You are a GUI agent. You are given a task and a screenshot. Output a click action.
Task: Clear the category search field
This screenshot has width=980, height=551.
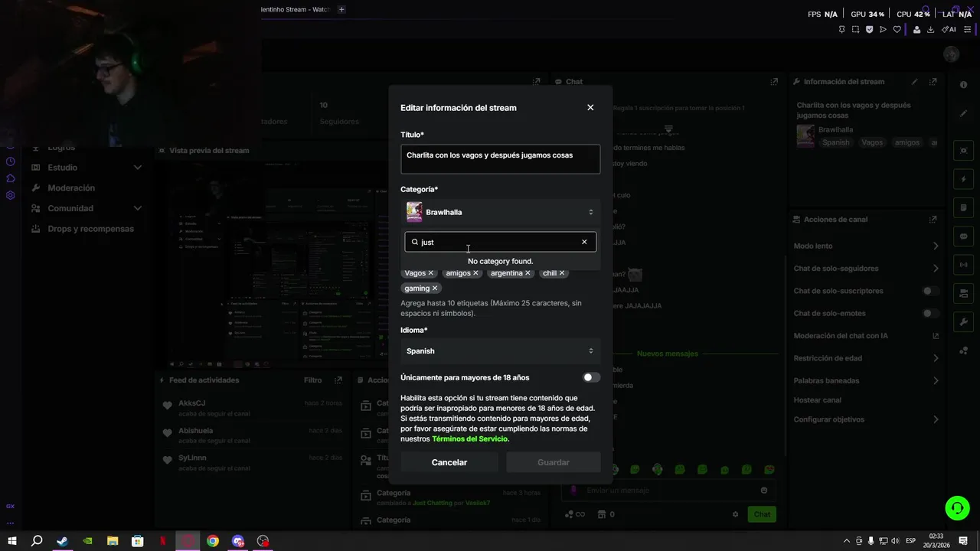pyautogui.click(x=584, y=242)
